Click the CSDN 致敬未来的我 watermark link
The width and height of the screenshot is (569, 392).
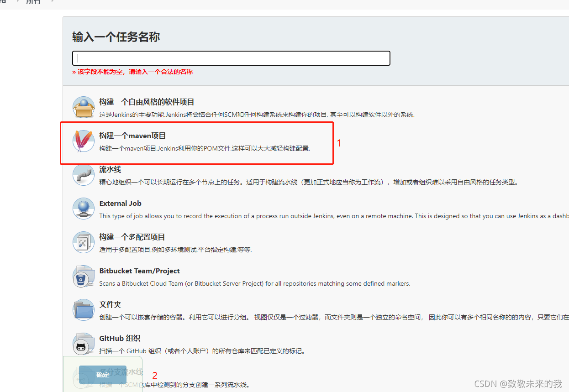click(519, 384)
